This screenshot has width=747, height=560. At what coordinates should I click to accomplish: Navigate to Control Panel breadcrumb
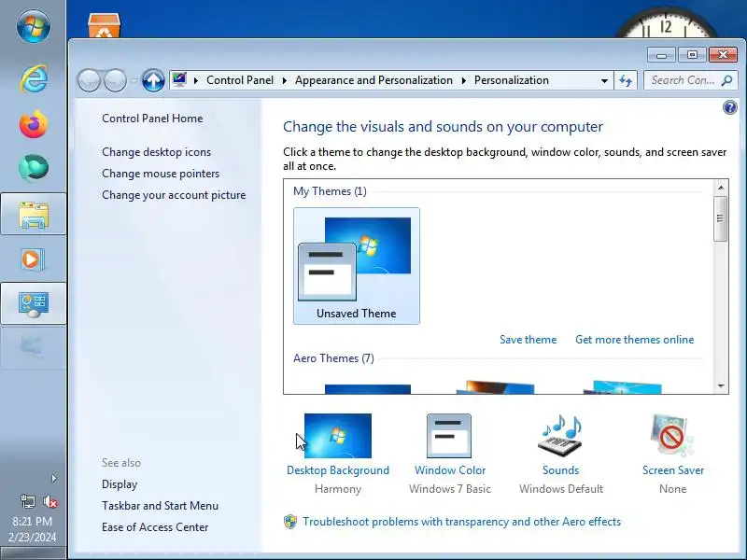[x=240, y=80]
